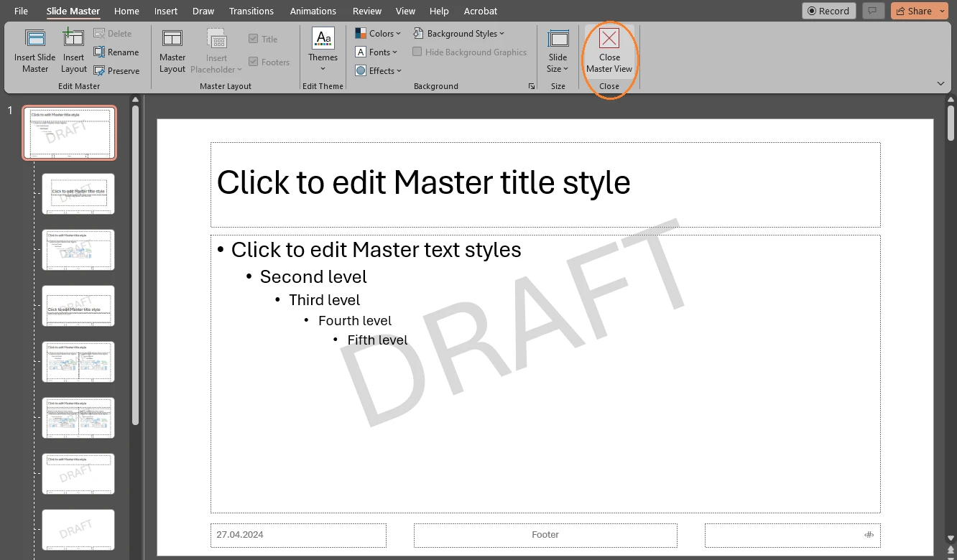Toggle the Title checkbox
Image resolution: width=957 pixels, height=560 pixels.
coord(253,38)
